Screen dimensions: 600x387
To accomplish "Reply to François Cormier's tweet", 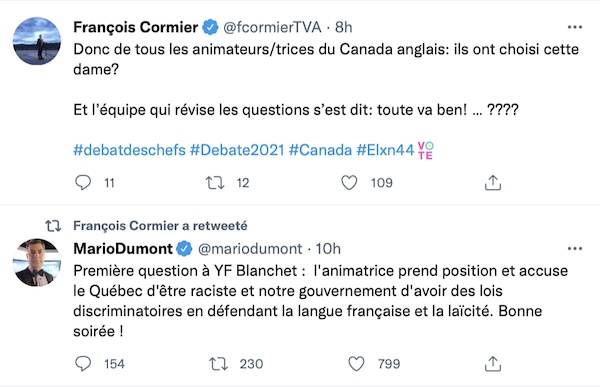I will (x=83, y=183).
